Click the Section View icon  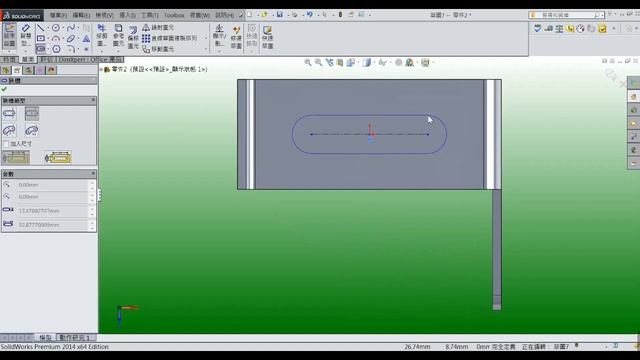pos(340,62)
